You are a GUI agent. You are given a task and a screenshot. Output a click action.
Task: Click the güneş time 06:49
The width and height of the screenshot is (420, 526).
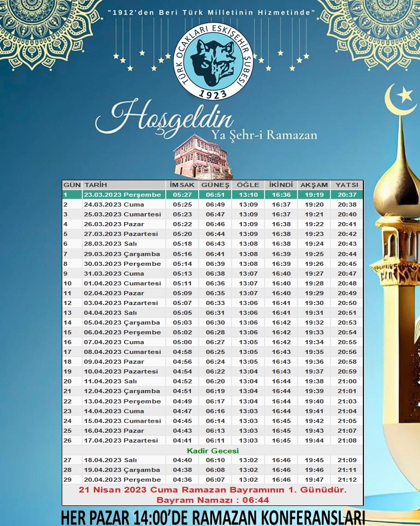click(x=216, y=205)
